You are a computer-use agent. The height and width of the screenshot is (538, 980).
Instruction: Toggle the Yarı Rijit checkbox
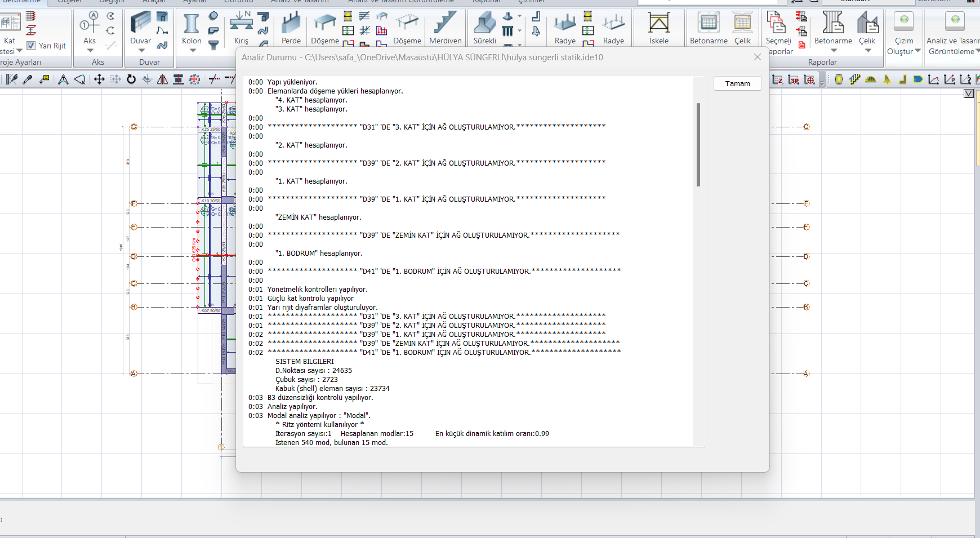click(32, 46)
